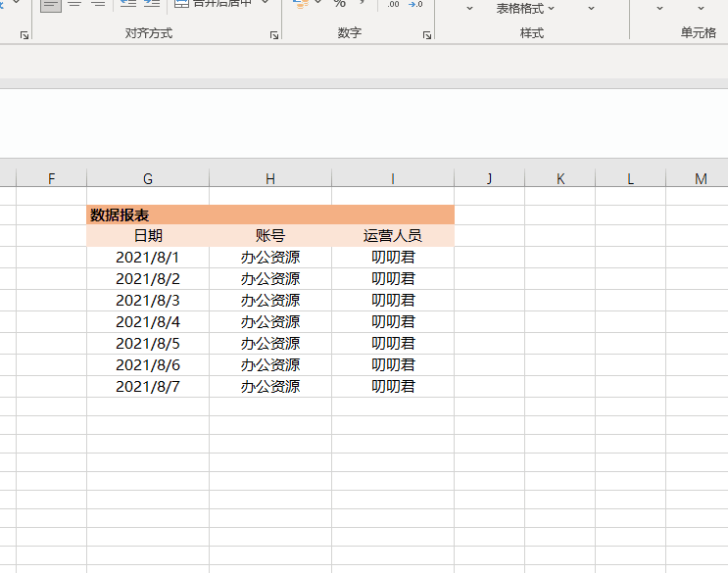Select the 运营人员 header cell
Screen dimensions: 728x573
tap(393, 236)
